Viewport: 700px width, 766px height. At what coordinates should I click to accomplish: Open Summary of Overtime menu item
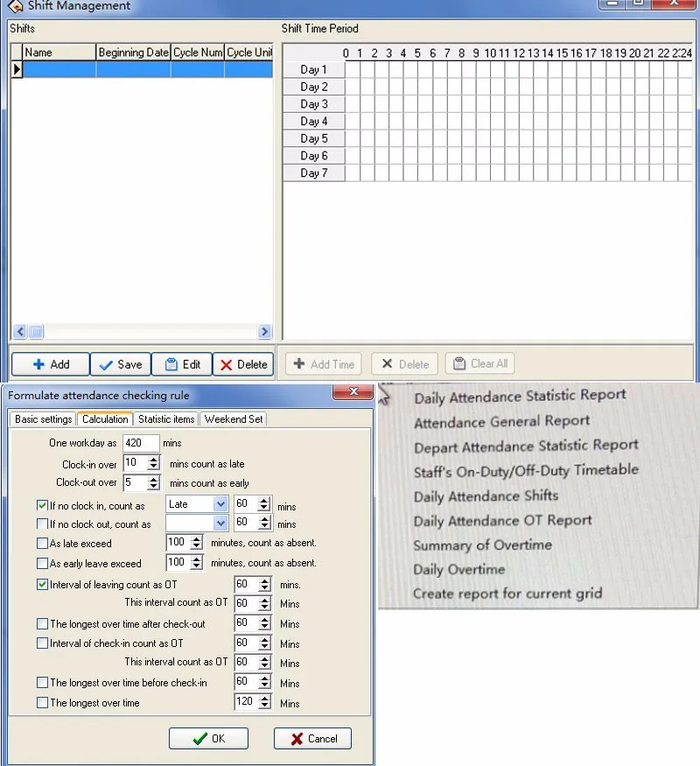(482, 545)
